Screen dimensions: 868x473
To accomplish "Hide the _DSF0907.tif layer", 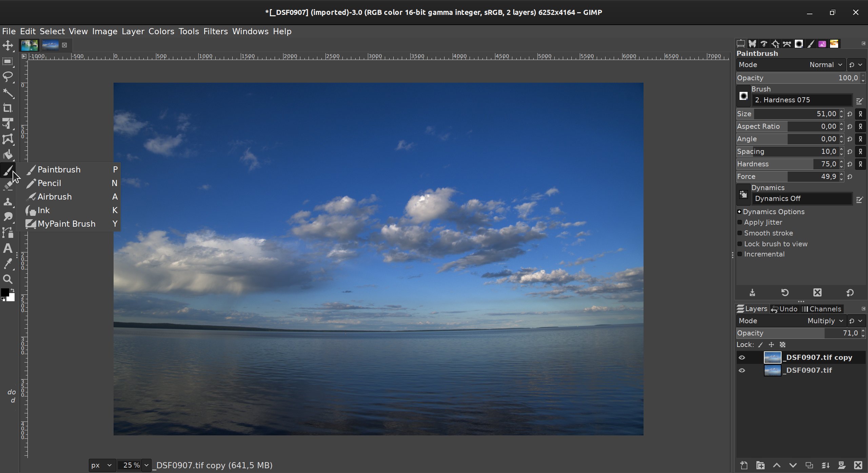I will (742, 370).
